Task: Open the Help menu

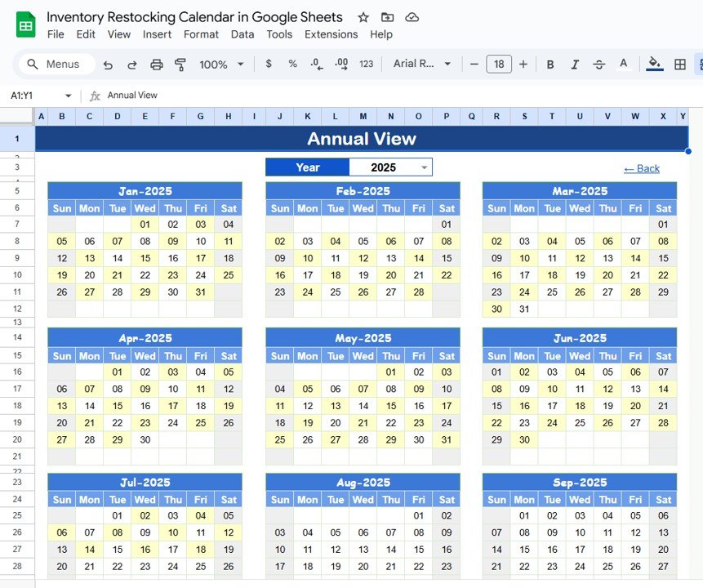Action: click(x=381, y=34)
